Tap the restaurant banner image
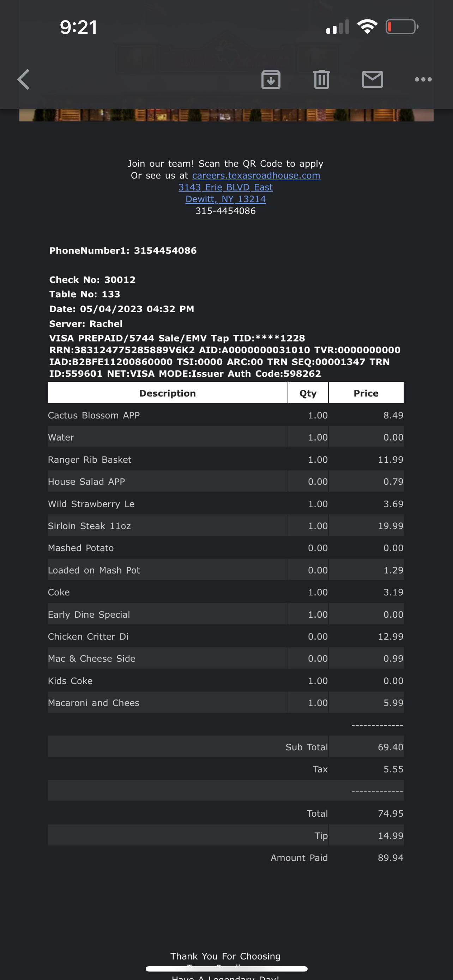Image resolution: width=453 pixels, height=980 pixels. (x=226, y=115)
